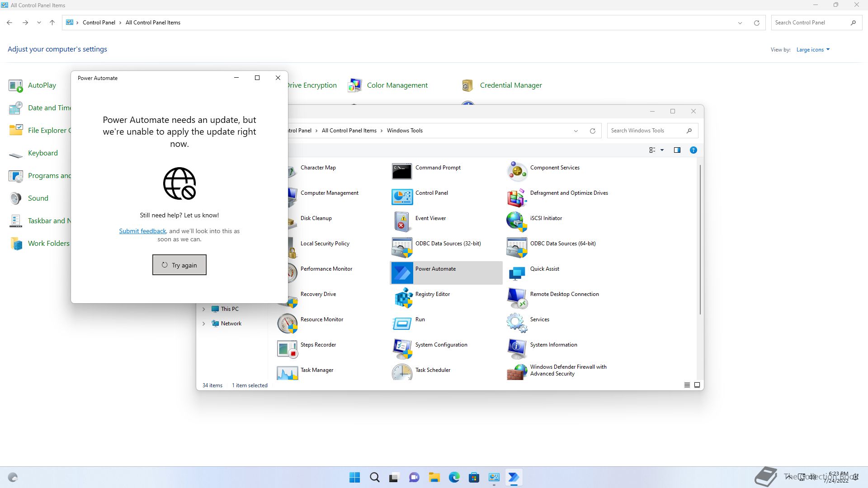Click Control Panel breadcrumb in main window
Image resolution: width=868 pixels, height=488 pixels.
click(x=99, y=23)
